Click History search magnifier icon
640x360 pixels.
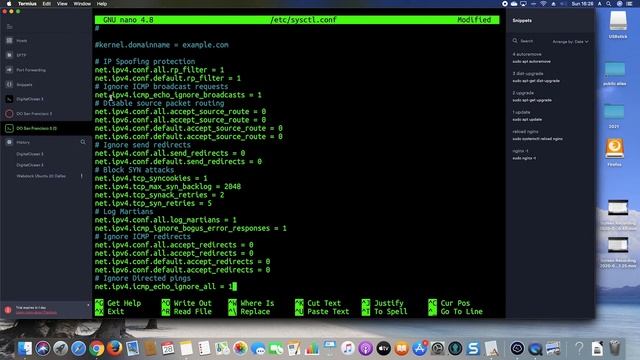(83, 142)
